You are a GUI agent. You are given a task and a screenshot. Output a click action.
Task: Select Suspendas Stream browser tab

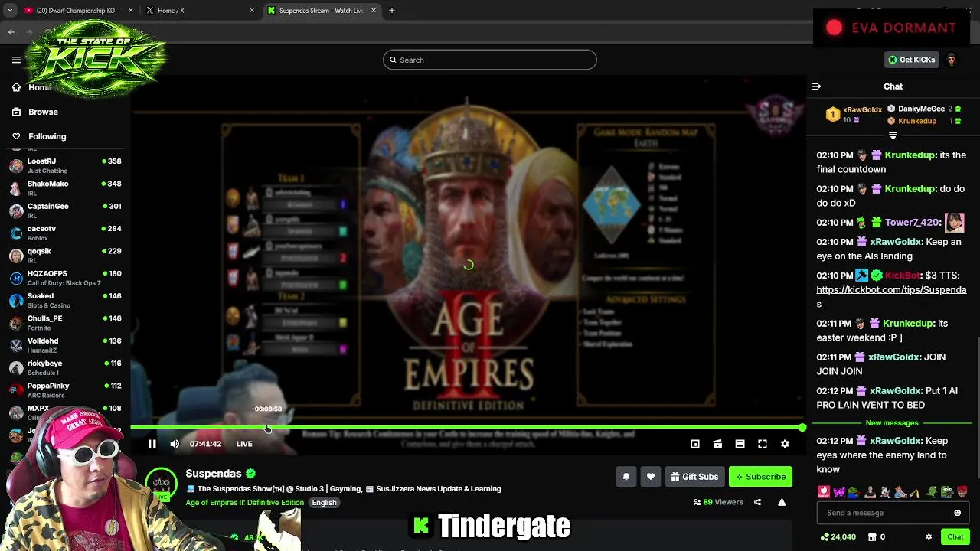pyautogui.click(x=322, y=11)
